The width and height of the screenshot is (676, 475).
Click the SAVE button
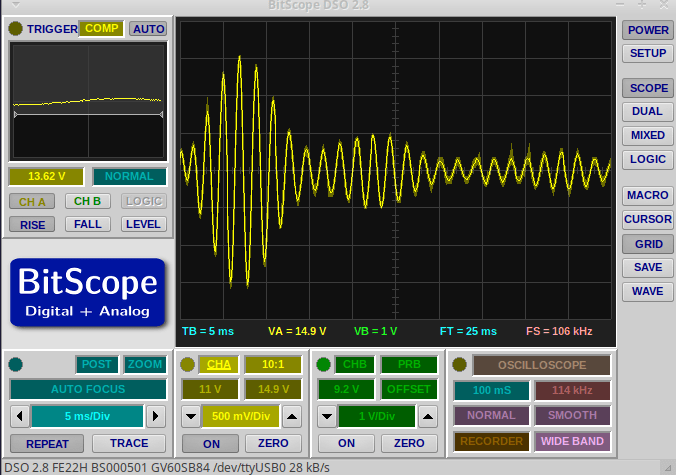click(x=648, y=268)
